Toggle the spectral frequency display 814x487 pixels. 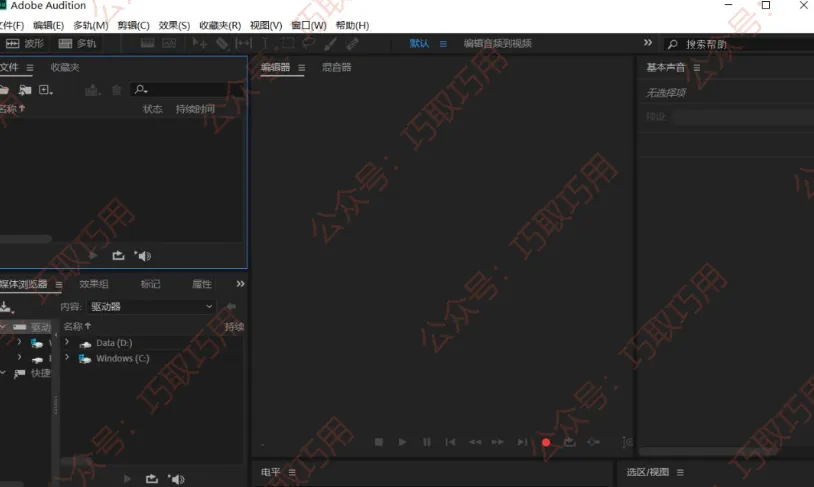click(147, 43)
